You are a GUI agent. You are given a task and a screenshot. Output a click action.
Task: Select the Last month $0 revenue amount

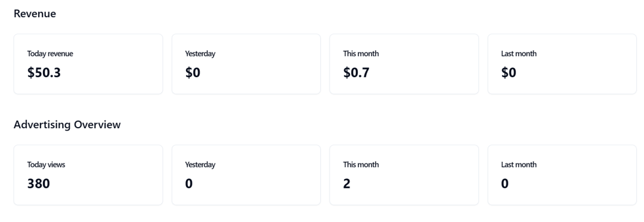(x=509, y=73)
